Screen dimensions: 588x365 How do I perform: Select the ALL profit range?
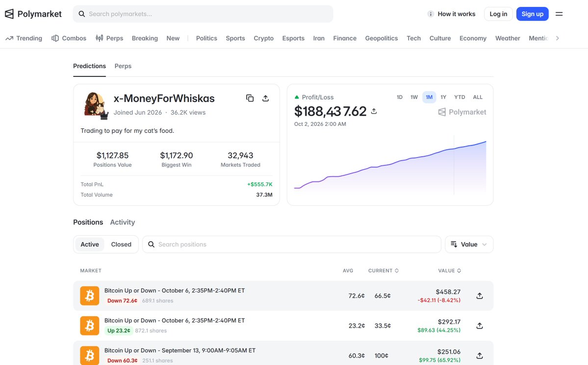[478, 97]
